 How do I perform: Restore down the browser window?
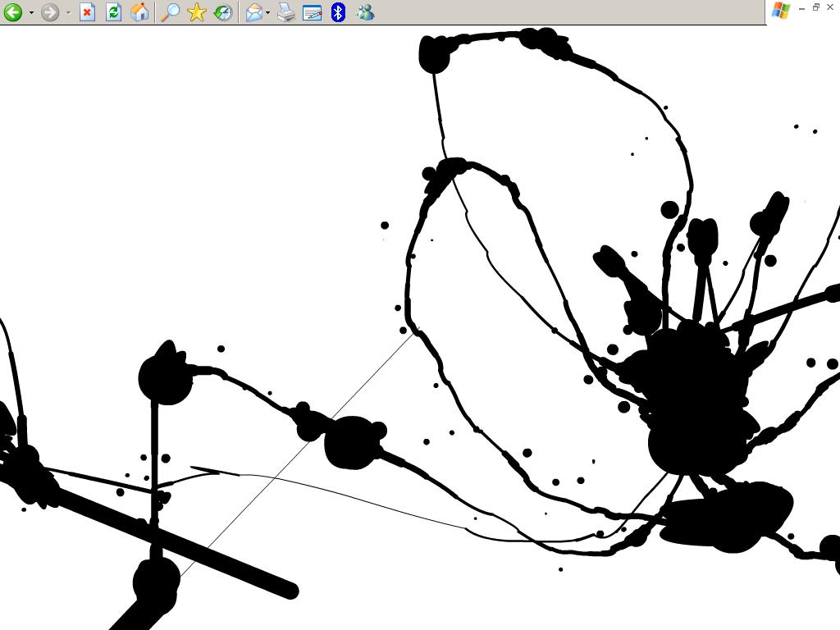click(816, 7)
